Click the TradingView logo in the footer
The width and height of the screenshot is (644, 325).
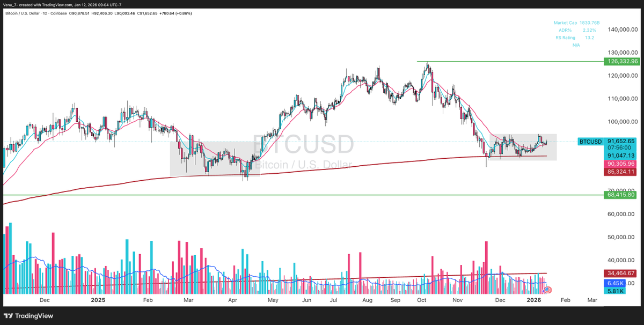30,316
